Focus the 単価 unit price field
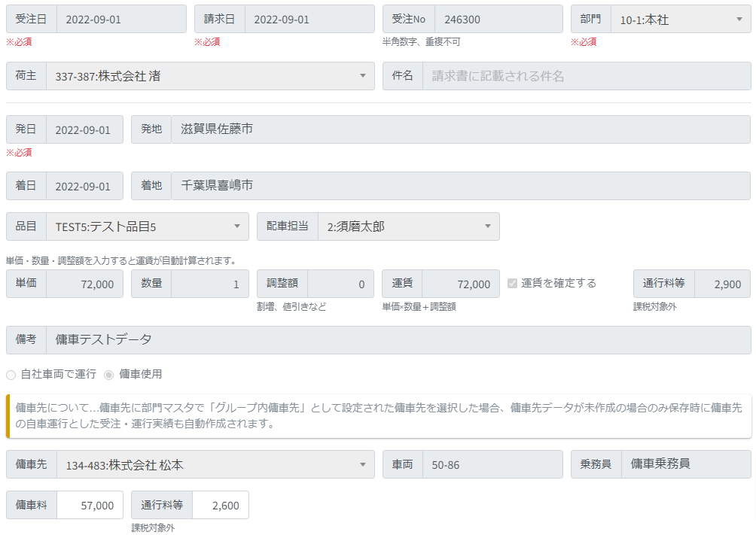Image resolution: width=756 pixels, height=535 pixels. [84, 284]
